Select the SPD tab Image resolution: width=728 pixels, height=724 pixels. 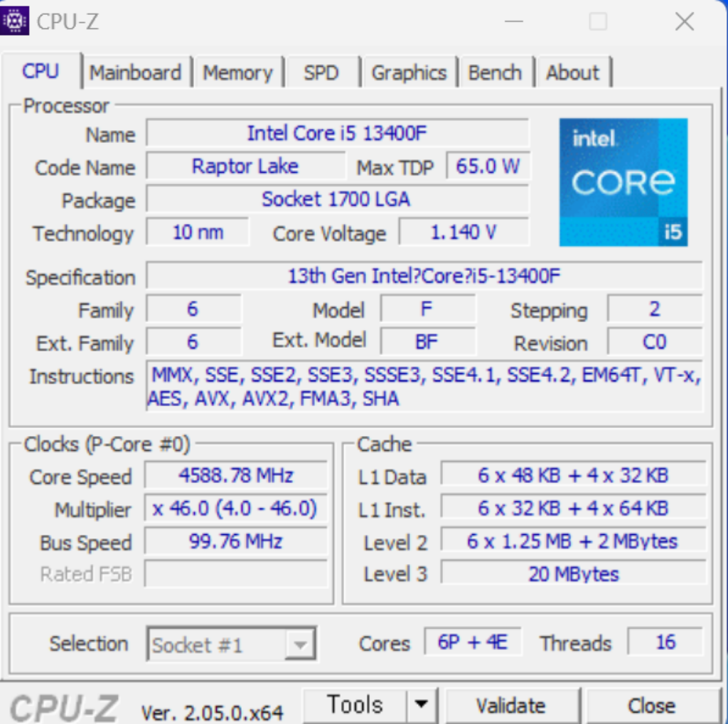(321, 73)
